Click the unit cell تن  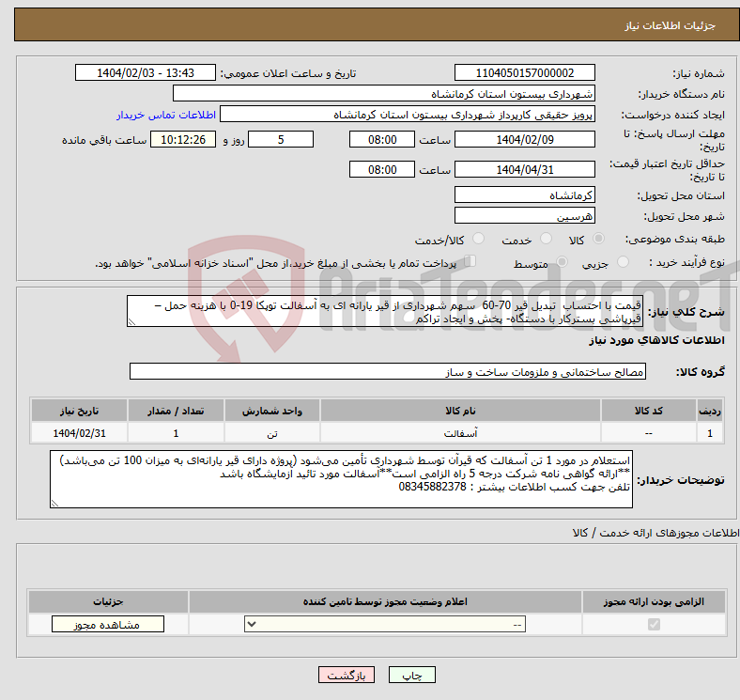pyautogui.click(x=272, y=433)
